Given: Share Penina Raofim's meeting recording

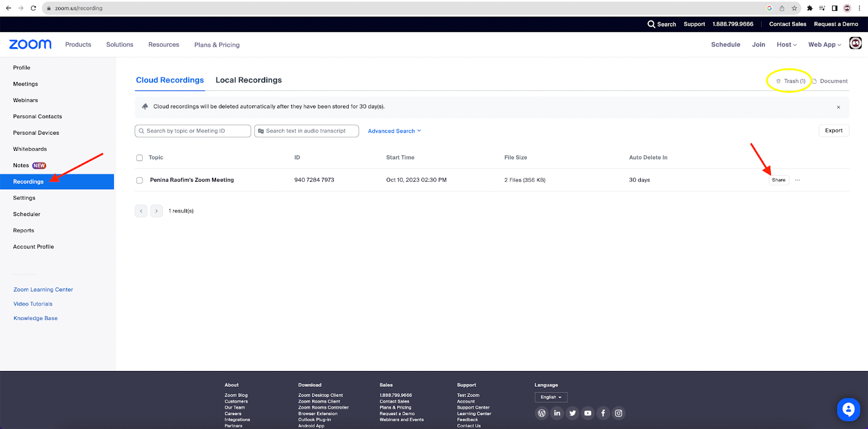Looking at the screenshot, I should coord(778,180).
